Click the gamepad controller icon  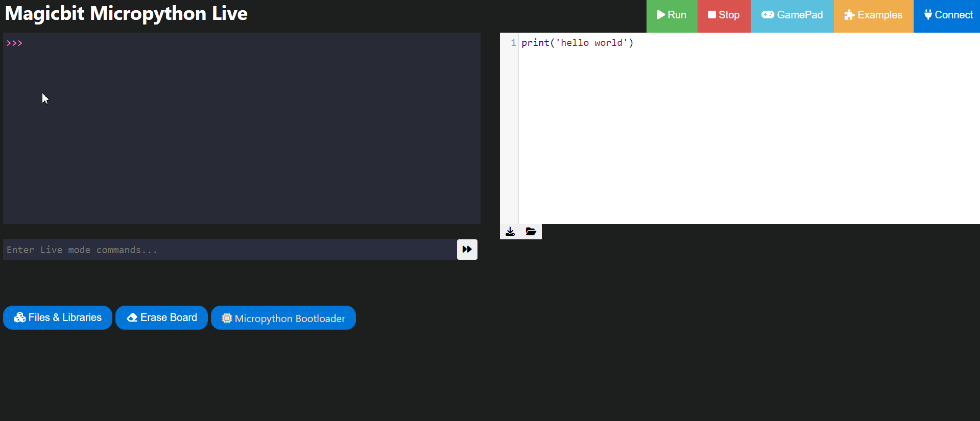[x=768, y=15]
